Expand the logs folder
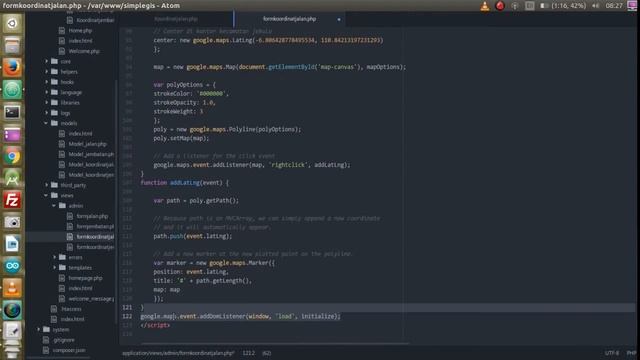The height and width of the screenshot is (360, 640). 65,113
